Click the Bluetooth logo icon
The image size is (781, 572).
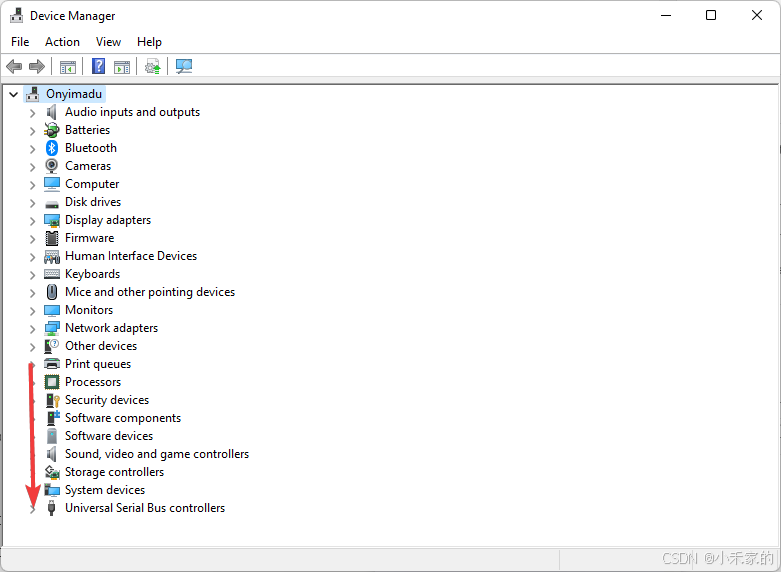coord(52,148)
